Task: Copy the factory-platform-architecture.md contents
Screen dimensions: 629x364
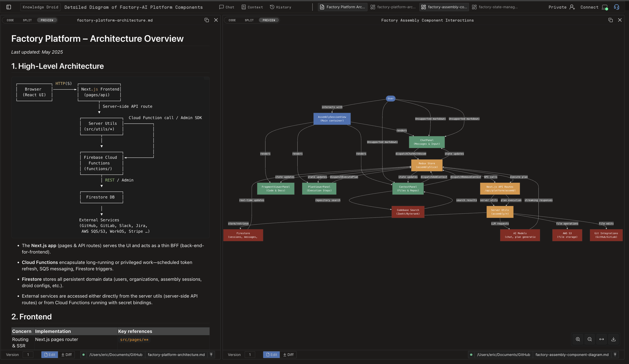Action: point(206,20)
